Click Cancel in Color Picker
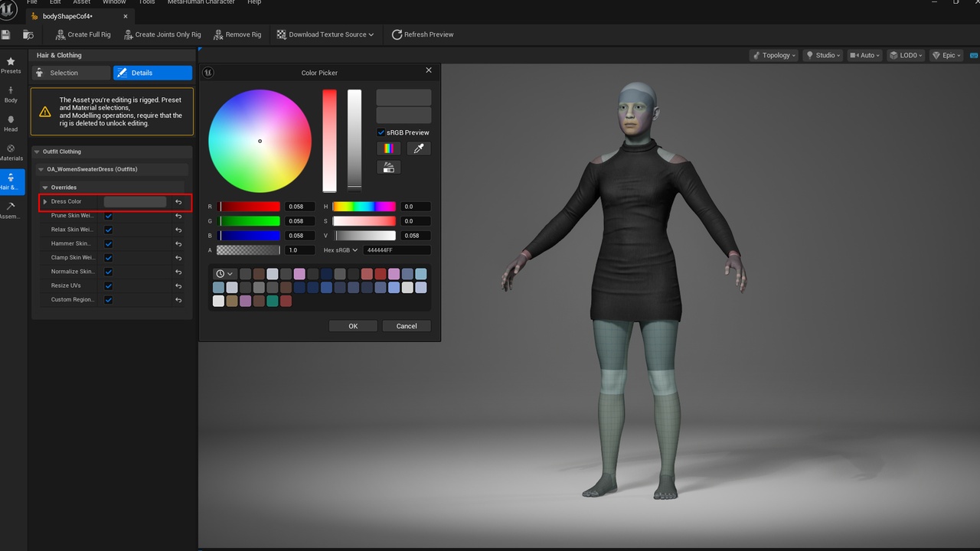The image size is (980, 551). coord(407,326)
